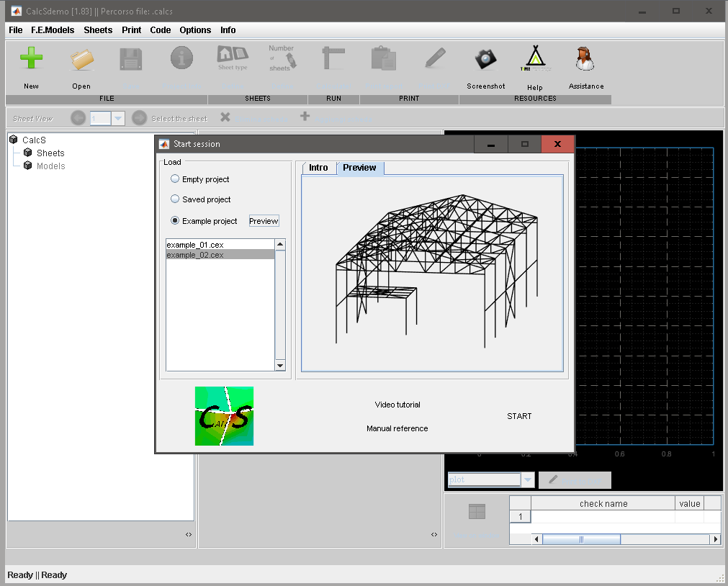
Task: Open the sheet number dropdown
Action: [x=118, y=118]
